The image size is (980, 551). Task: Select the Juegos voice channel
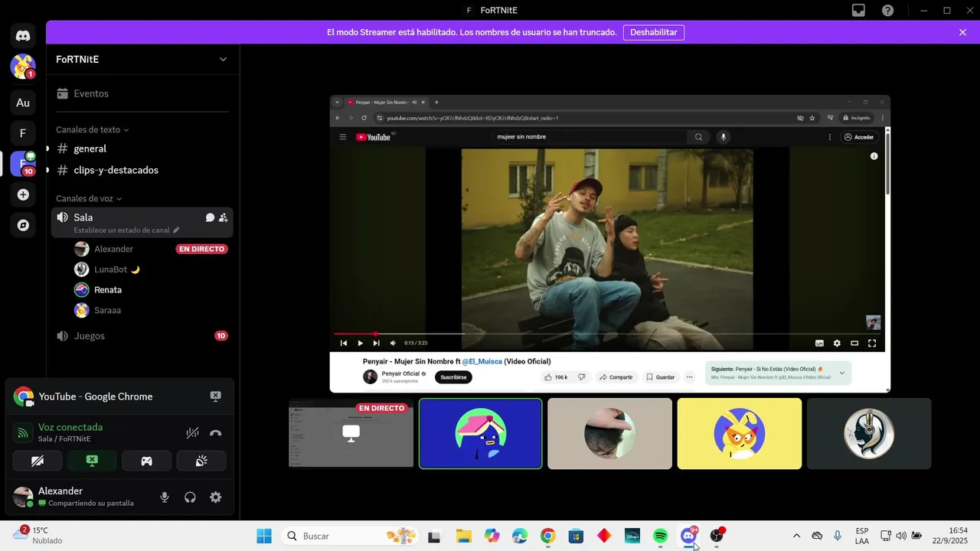pyautogui.click(x=142, y=336)
